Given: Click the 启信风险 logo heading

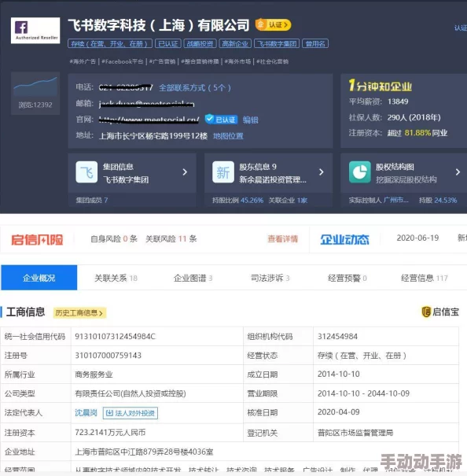Looking at the screenshot, I should point(37,239).
